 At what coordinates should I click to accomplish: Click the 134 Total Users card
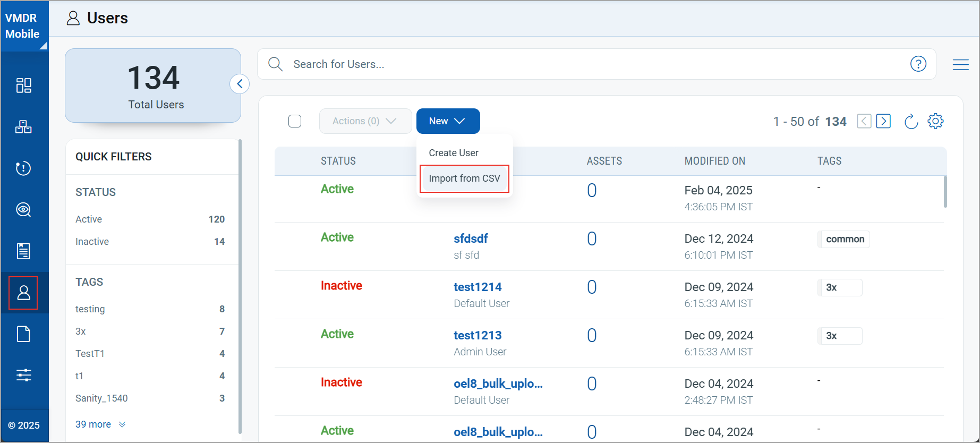coord(153,86)
